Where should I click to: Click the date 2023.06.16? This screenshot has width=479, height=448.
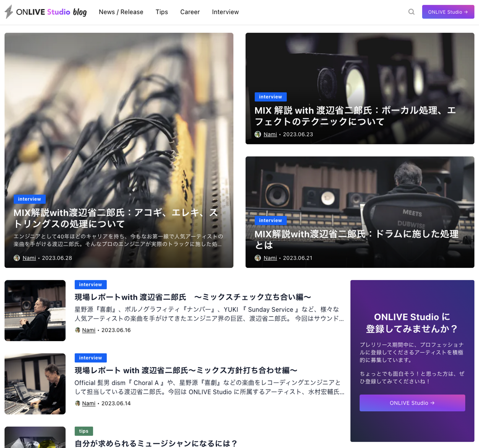[x=116, y=330]
